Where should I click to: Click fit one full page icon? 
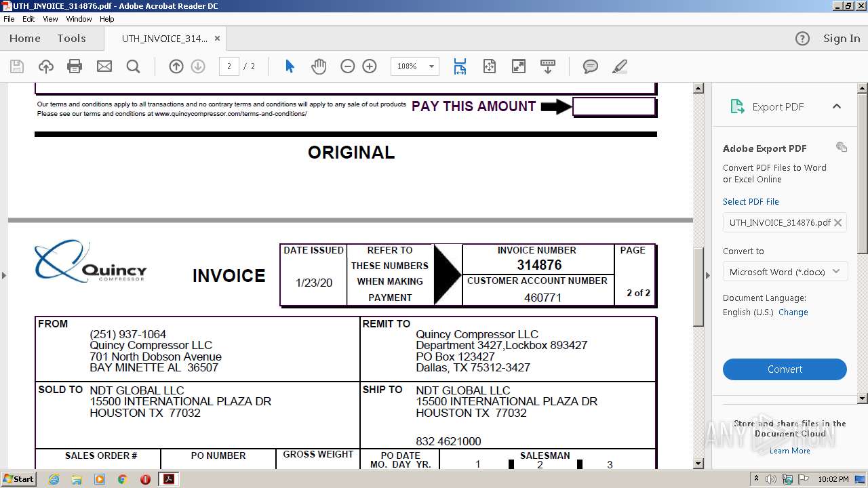click(x=489, y=66)
